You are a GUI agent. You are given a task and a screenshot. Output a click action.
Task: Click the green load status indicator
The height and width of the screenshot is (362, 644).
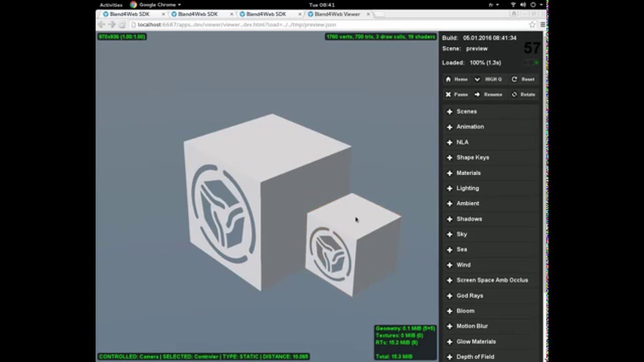(x=536, y=63)
